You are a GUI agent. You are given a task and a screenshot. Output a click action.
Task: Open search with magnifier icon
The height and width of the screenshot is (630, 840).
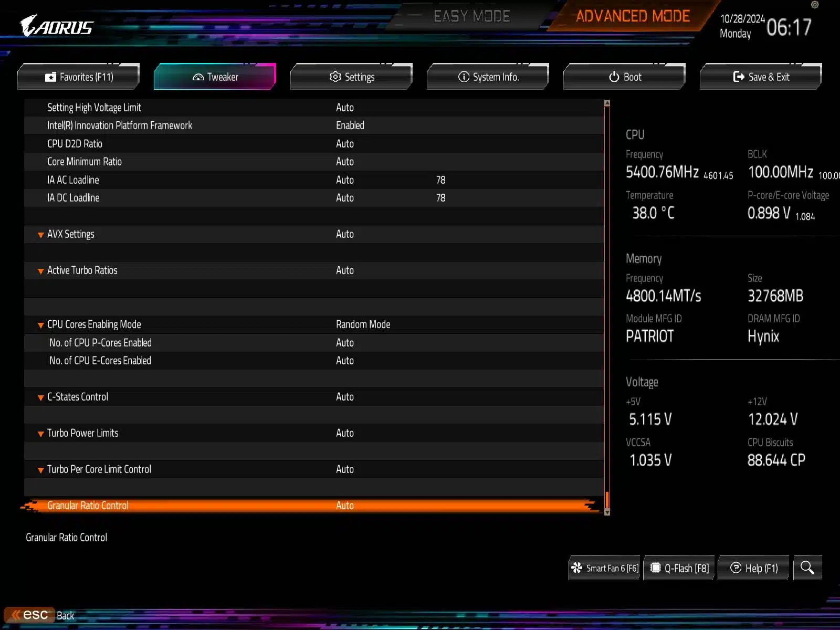click(x=807, y=568)
